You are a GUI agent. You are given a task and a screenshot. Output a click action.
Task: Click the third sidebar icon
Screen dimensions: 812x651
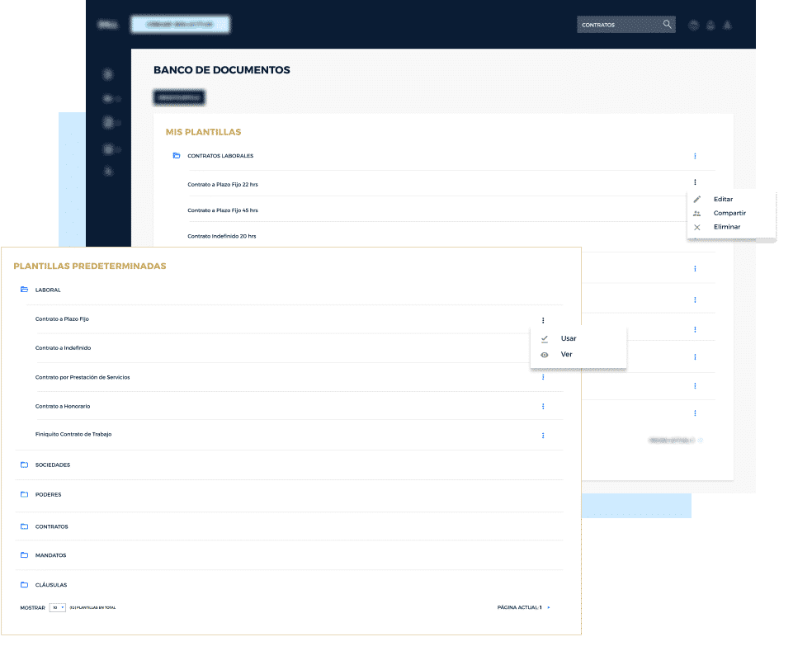coord(109,123)
